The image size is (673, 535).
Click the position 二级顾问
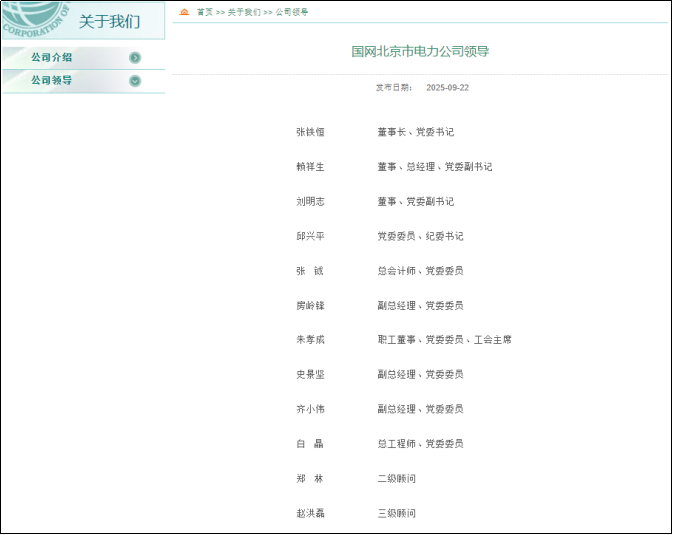tap(397, 479)
